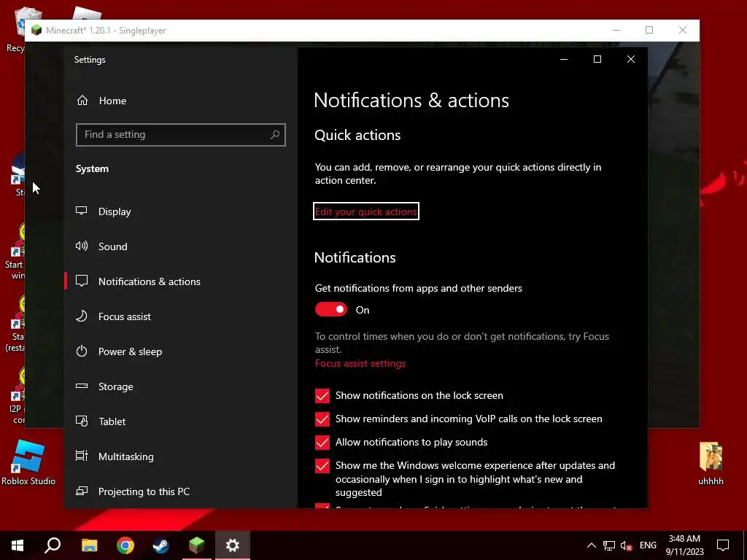
Task: Click the Sound speaker icon in sidebar
Action: (82, 246)
